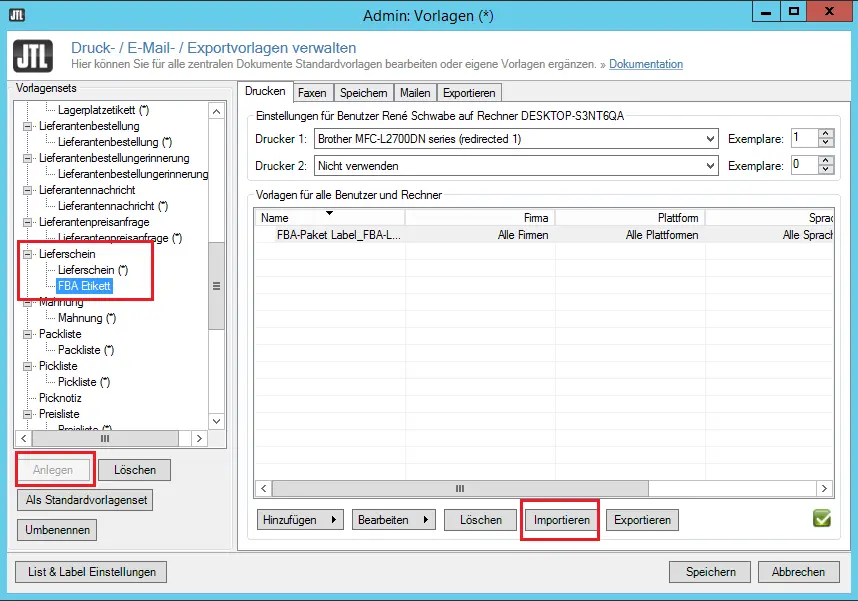The width and height of the screenshot is (858, 601).
Task: Click the tree vertical scrollbar thumb
Action: pyautogui.click(x=217, y=286)
